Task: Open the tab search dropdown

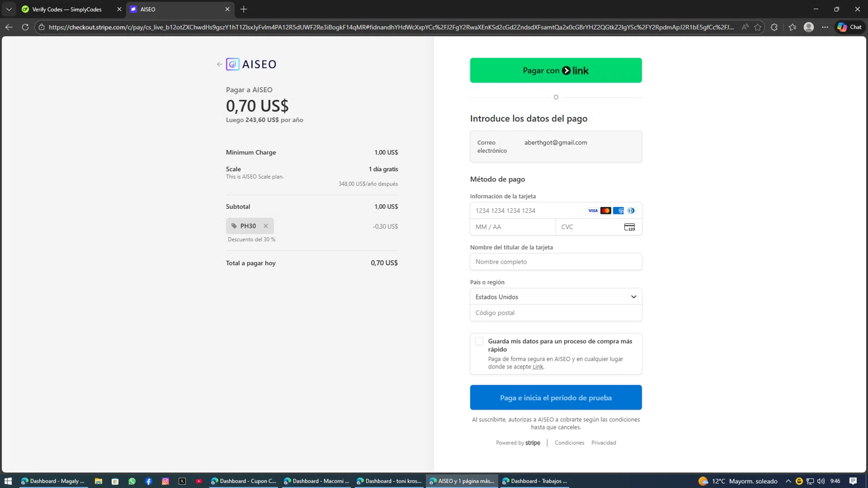Action: point(9,9)
